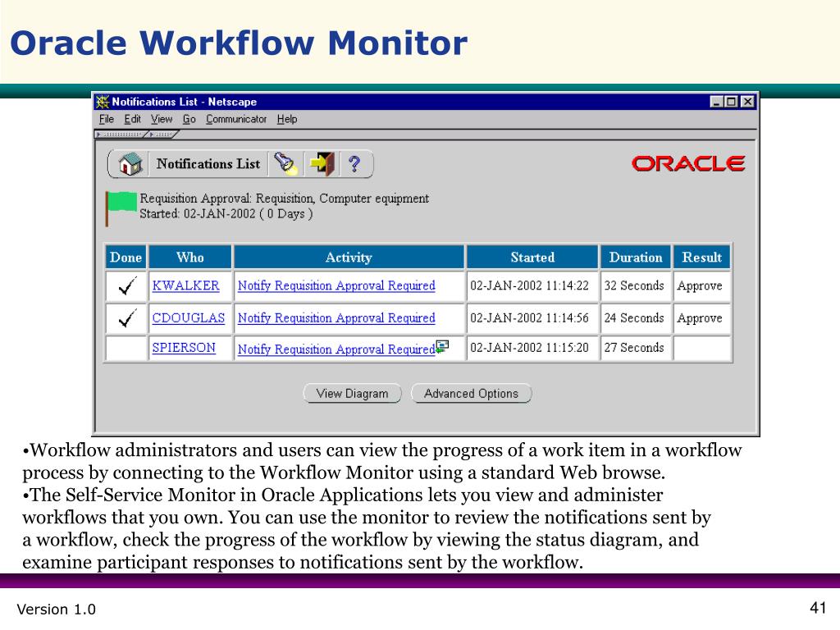Click the Done checkmark in CDOUGLAS row
Viewport: 840px width, 630px height.
pos(127,318)
